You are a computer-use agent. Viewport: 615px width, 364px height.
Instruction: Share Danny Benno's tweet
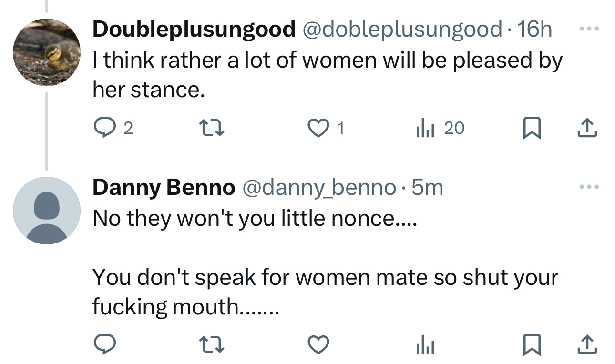click(x=588, y=345)
